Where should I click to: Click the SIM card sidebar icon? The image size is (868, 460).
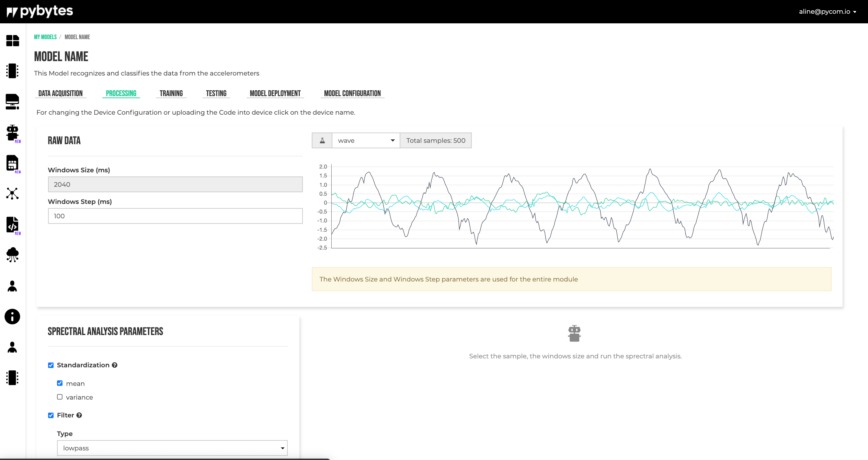coord(12,163)
